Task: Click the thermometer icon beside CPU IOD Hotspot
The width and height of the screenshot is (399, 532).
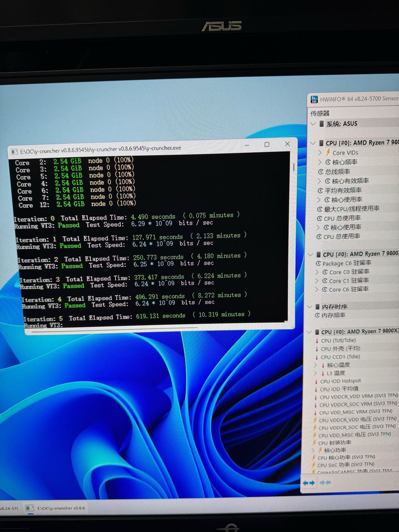Action: click(316, 381)
